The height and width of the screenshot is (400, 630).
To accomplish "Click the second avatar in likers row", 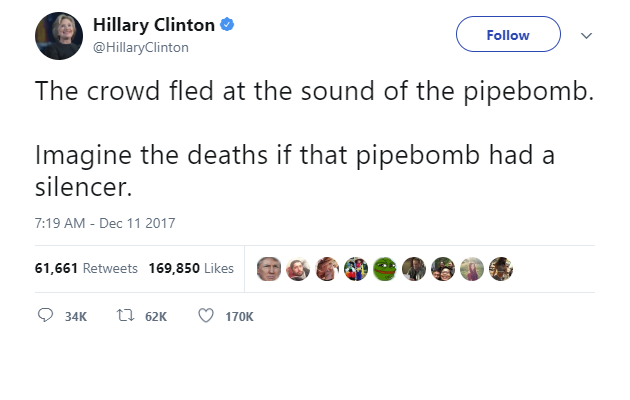I will click(297, 268).
